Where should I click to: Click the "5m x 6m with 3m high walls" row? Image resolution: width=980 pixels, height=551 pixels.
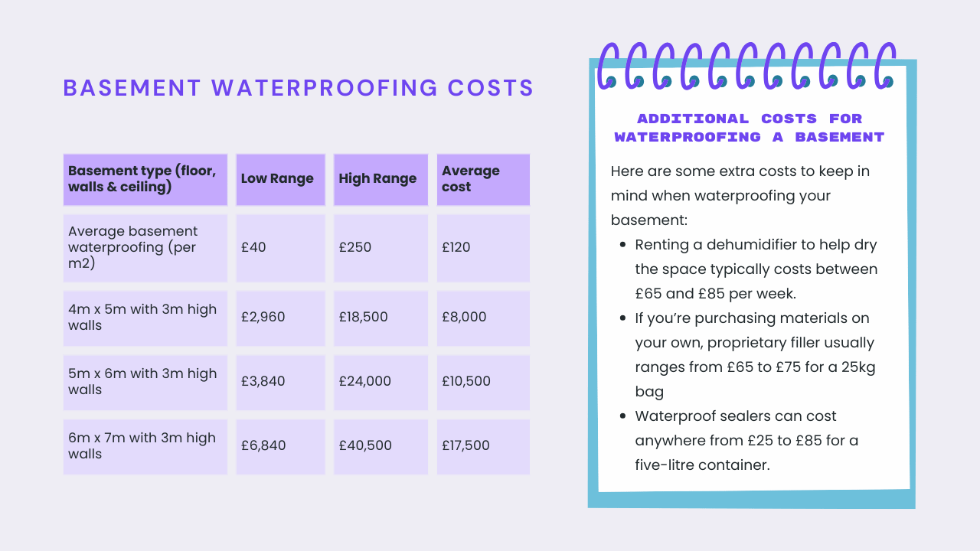[145, 381]
